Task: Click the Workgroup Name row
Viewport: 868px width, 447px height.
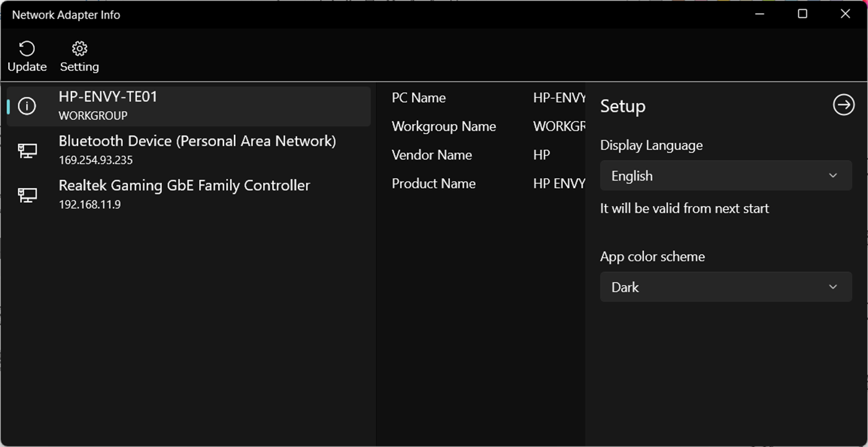Action: click(444, 126)
